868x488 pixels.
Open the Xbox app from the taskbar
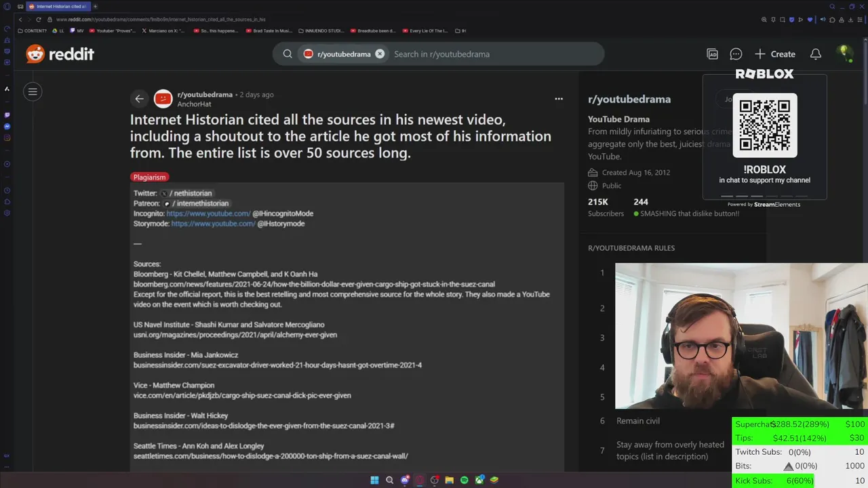[479, 480]
